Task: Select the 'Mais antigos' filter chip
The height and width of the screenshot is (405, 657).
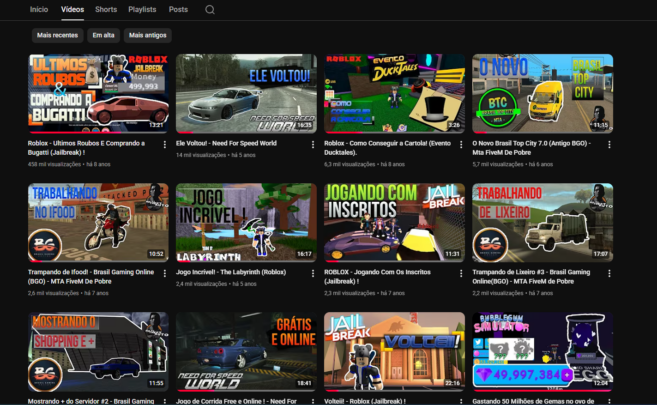Action: pos(148,35)
